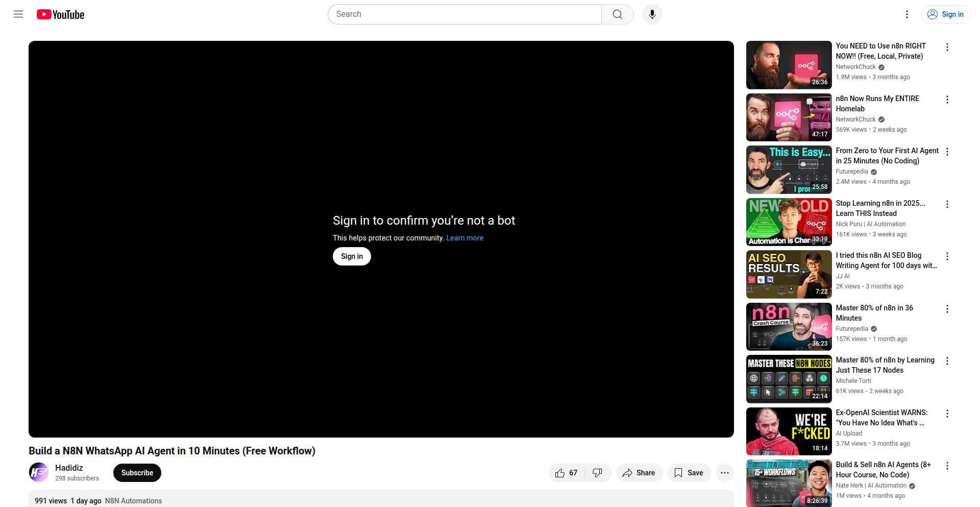Open the 'This is Easy...' thumbnail
980x507 pixels.
point(789,170)
